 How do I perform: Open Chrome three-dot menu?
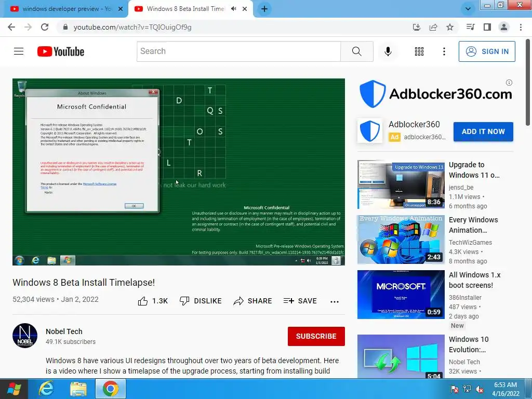[521, 27]
